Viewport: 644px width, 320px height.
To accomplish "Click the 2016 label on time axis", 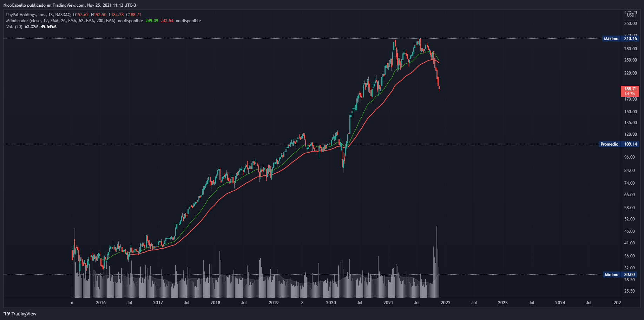I will tap(101, 303).
